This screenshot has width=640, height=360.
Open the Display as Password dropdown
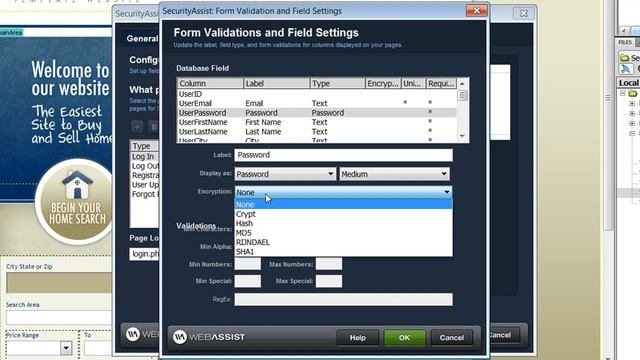[285, 174]
